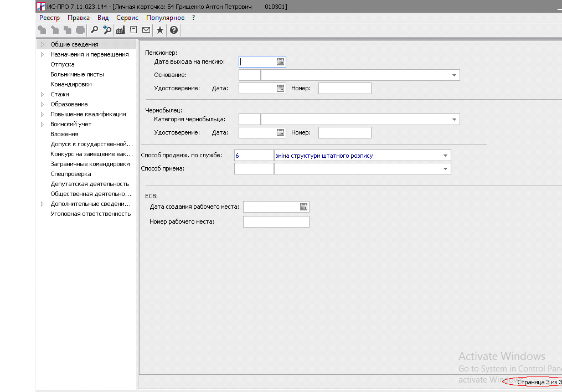Open the Способ продвиж. по службе dropdown arrow
This screenshot has height=392, width=562.
[445, 156]
